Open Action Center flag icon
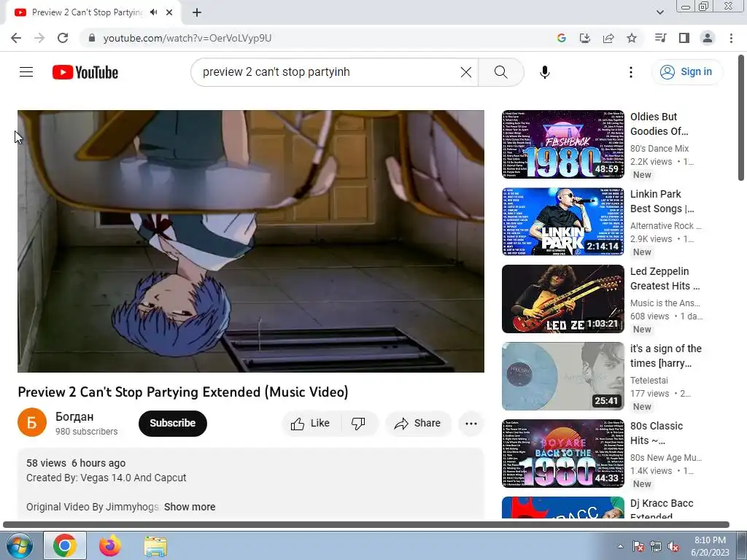The image size is (747, 560). coord(638,547)
